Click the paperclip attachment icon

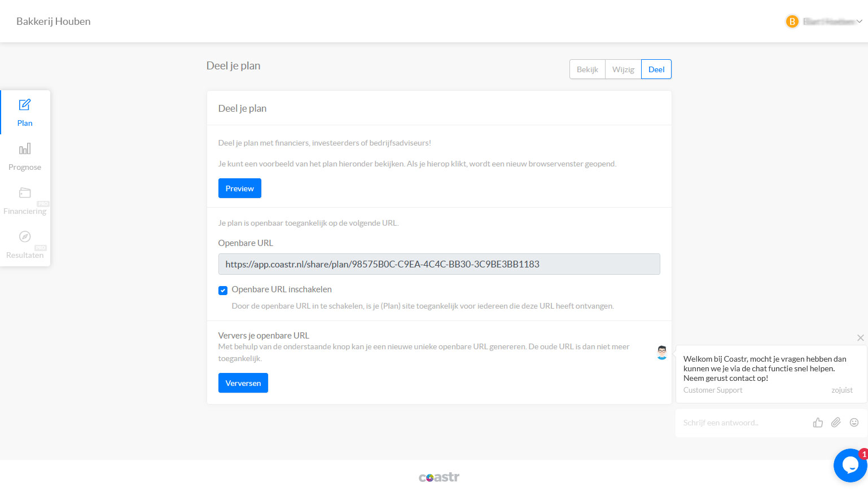[x=836, y=423]
